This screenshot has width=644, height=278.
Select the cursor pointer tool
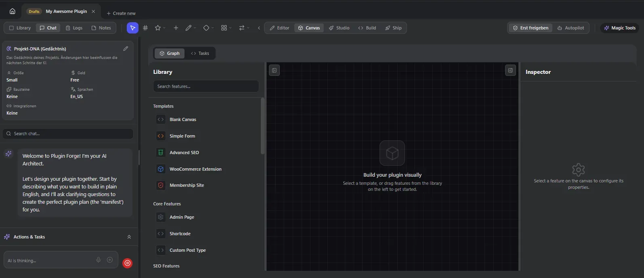tap(132, 28)
